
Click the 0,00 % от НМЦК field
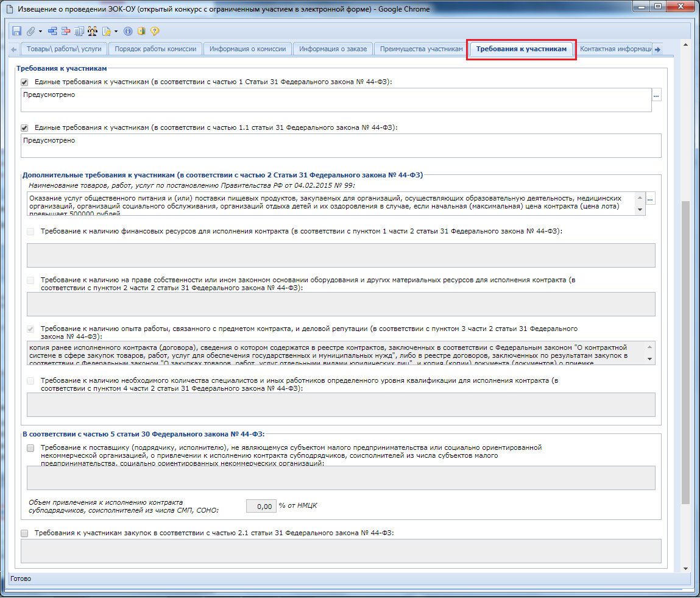[261, 506]
